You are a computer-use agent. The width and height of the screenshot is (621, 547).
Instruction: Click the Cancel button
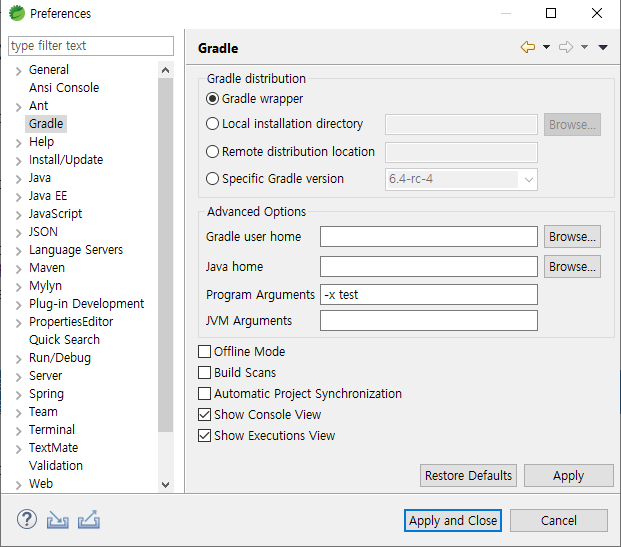point(559,520)
